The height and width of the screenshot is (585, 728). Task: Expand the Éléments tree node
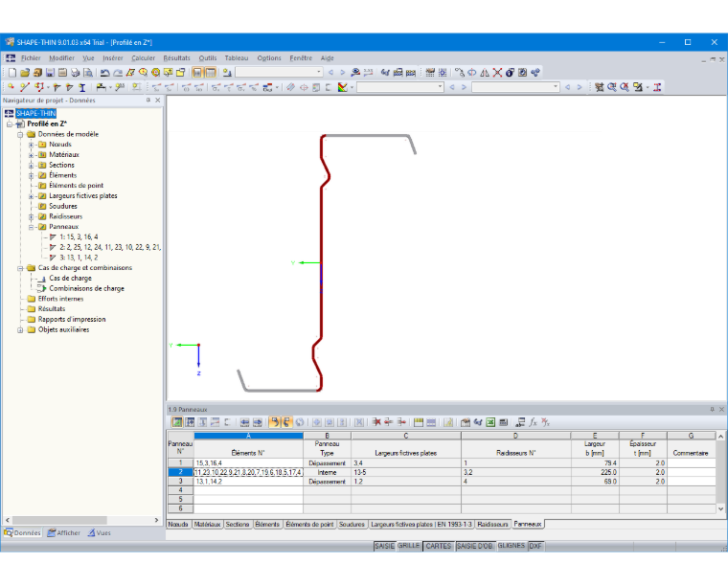coord(31,175)
